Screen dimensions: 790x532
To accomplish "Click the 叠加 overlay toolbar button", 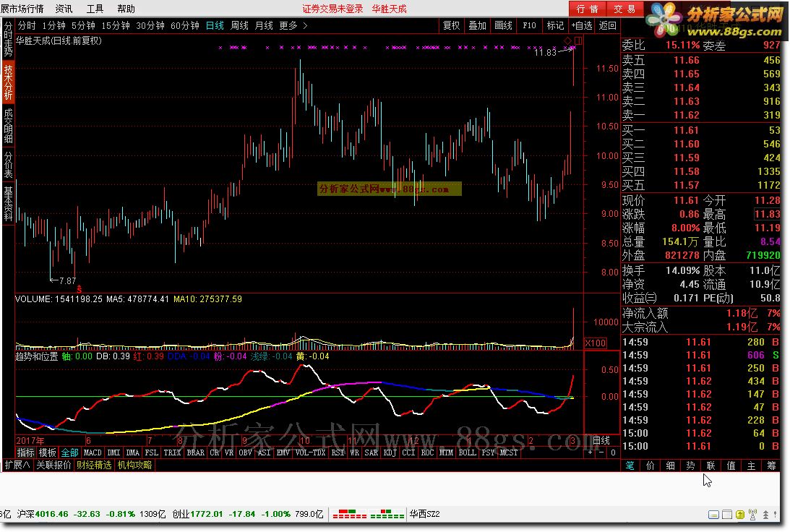I will point(477,26).
